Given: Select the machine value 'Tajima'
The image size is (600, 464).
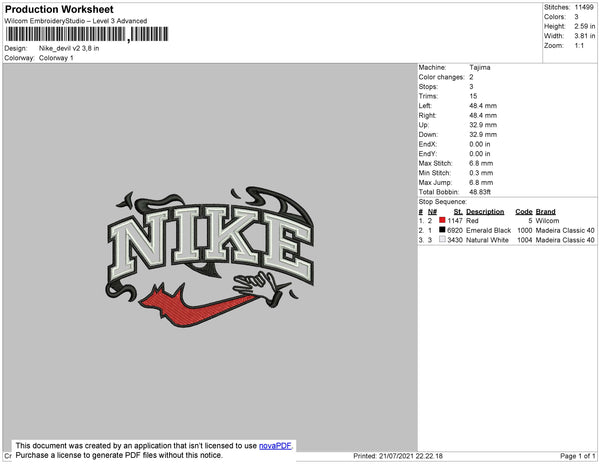Looking at the screenshot, I should click(x=479, y=67).
